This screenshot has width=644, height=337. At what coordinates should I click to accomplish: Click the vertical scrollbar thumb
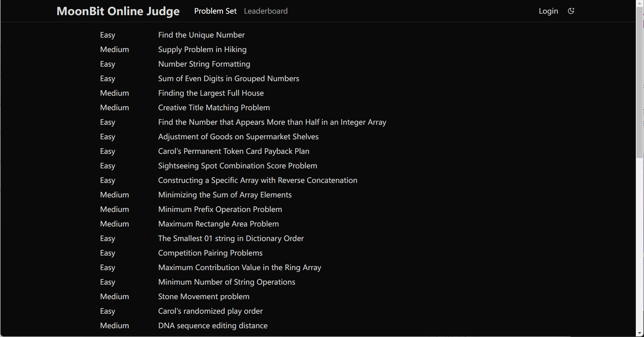pos(640,82)
